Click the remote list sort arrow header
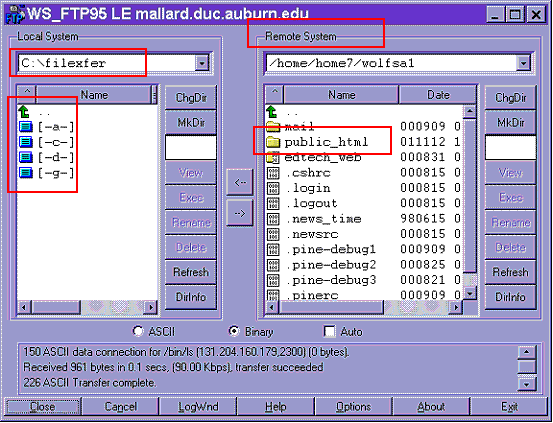 (x=274, y=94)
